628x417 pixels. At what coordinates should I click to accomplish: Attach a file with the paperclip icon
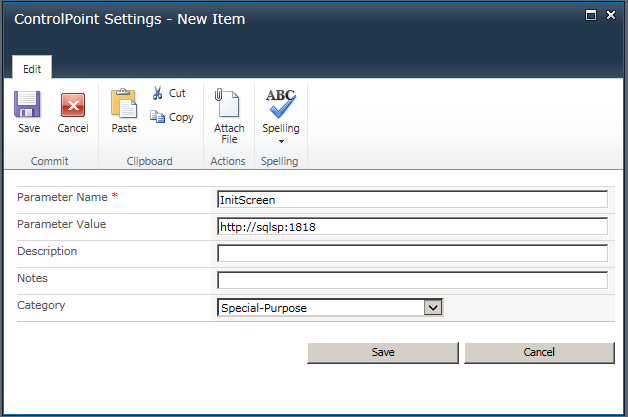229,106
